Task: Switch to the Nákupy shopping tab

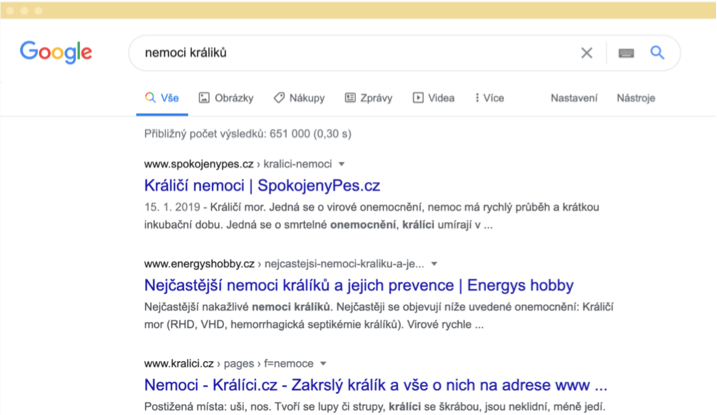Action: click(299, 98)
